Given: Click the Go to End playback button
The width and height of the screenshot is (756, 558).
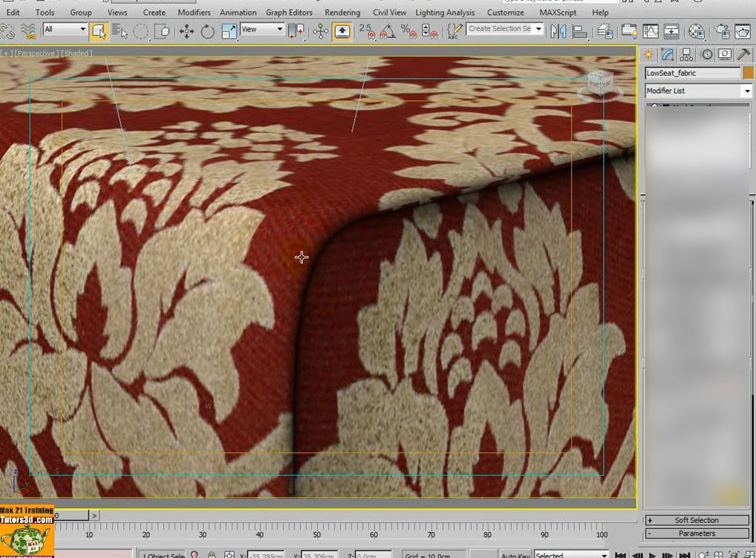Looking at the screenshot, I should (684, 555).
